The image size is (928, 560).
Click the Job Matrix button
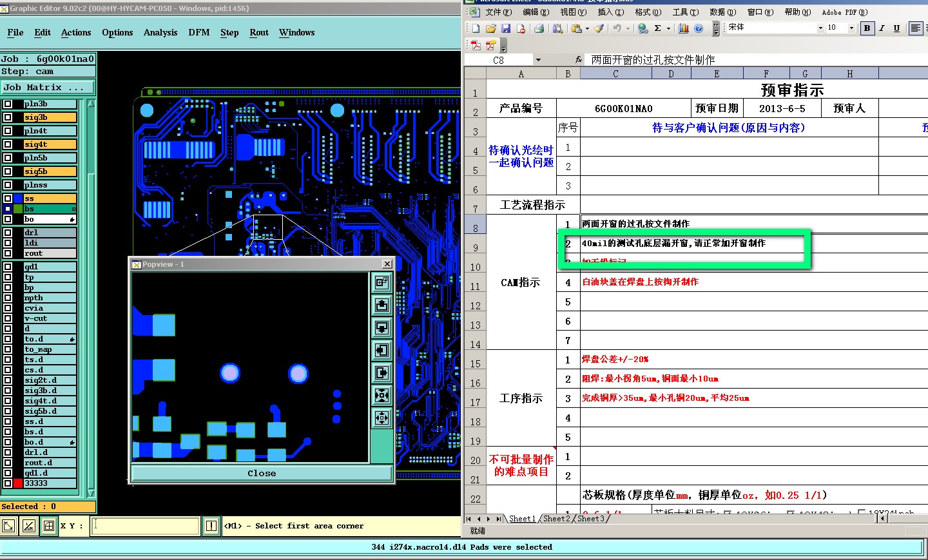coord(48,87)
